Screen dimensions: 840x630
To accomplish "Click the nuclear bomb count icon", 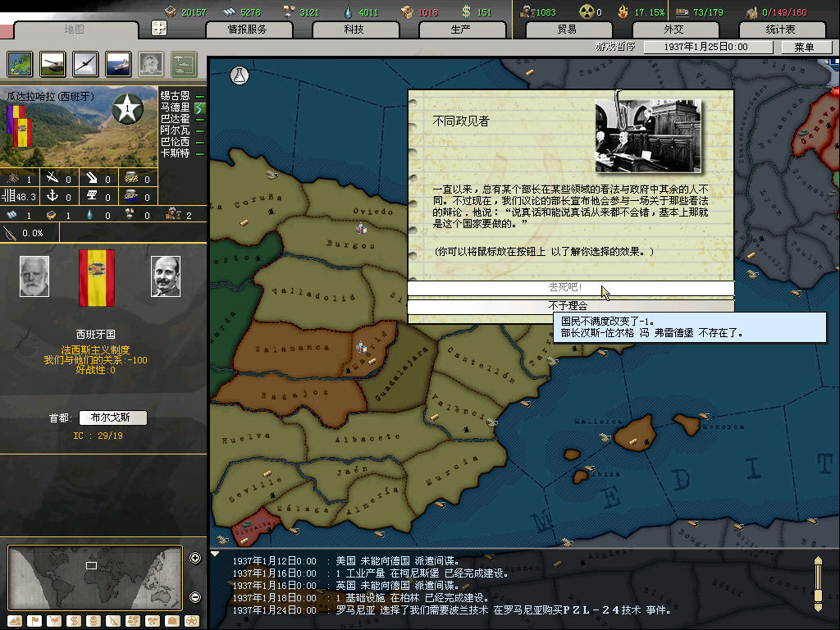I will coord(587,11).
